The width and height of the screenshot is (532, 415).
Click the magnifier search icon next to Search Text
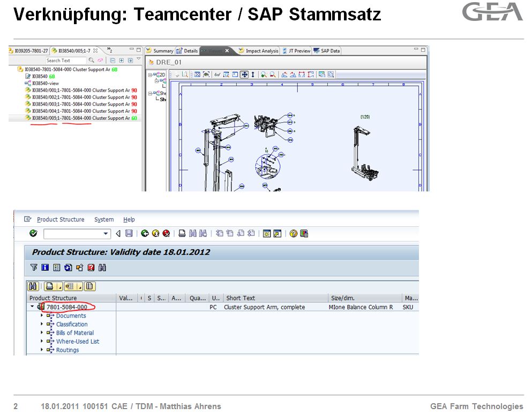91,60
